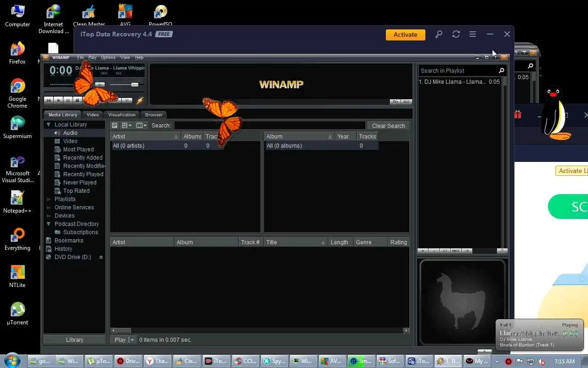The height and width of the screenshot is (368, 588).
Task: Open the Options menu in Winamp
Action: pos(108,57)
